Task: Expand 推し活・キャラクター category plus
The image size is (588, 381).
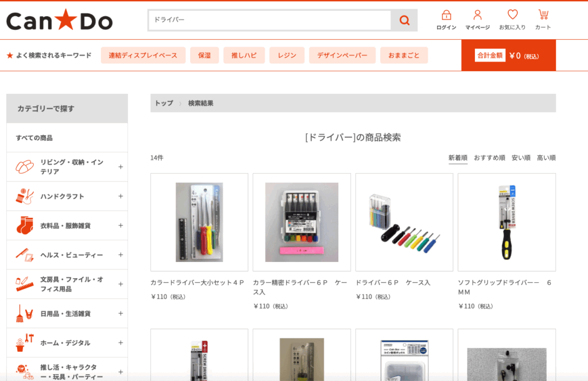Action: pos(121,372)
